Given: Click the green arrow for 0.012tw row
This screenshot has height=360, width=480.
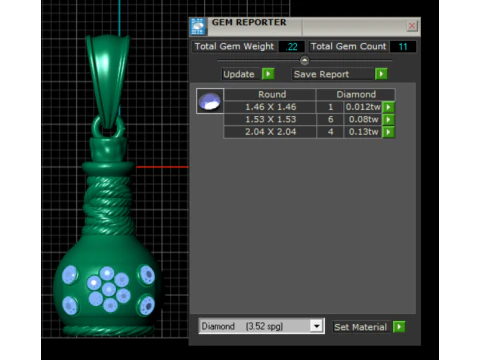Looking at the screenshot, I should 388,107.
